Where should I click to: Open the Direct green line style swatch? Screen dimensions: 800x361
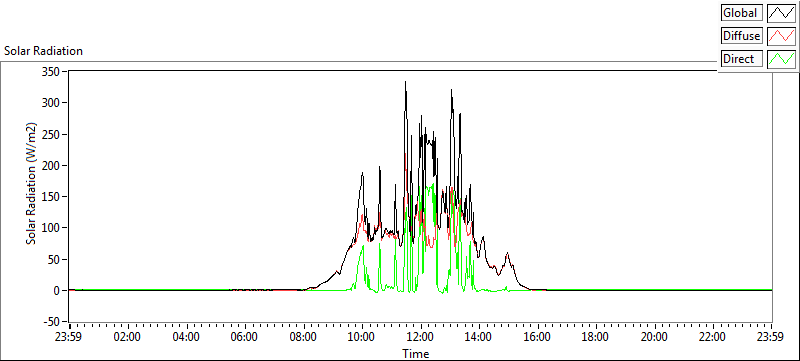(781, 59)
